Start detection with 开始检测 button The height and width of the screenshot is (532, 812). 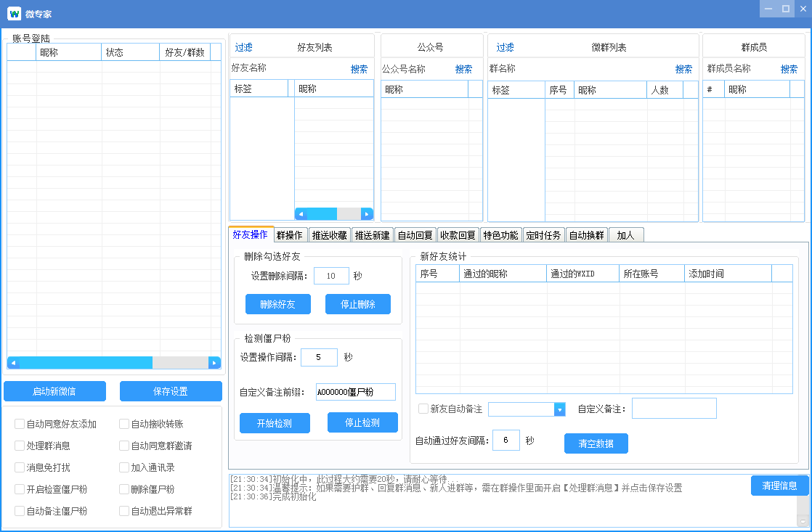[275, 423]
